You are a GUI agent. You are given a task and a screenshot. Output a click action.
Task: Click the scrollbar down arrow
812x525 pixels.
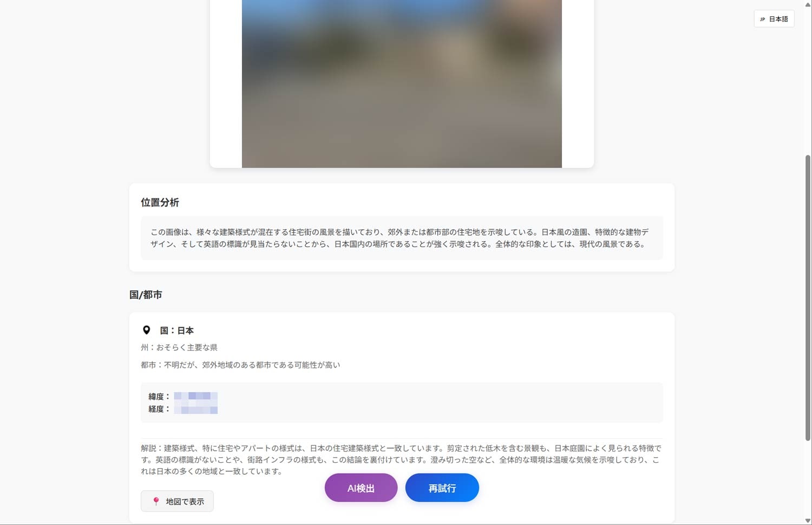click(808, 520)
